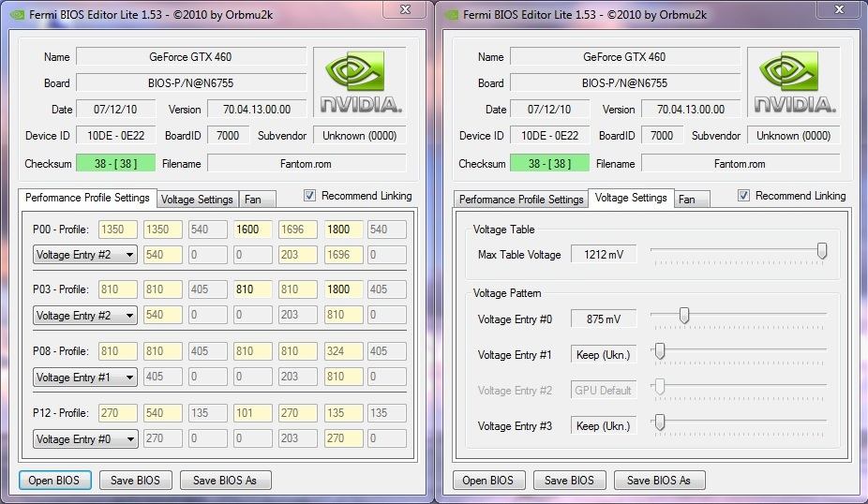The image size is (868, 504).
Task: Click right window's title bar app icon
Action: click(x=452, y=14)
